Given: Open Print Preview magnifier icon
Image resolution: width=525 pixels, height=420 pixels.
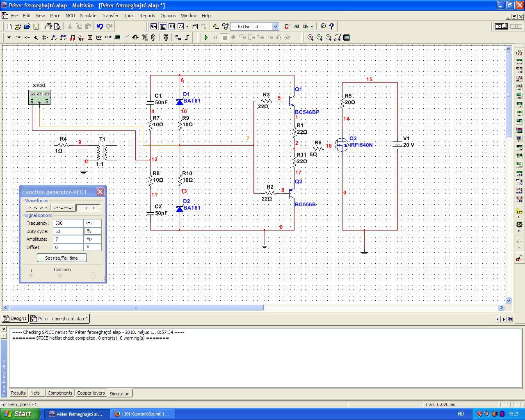Looking at the screenshot, I should [57, 27].
